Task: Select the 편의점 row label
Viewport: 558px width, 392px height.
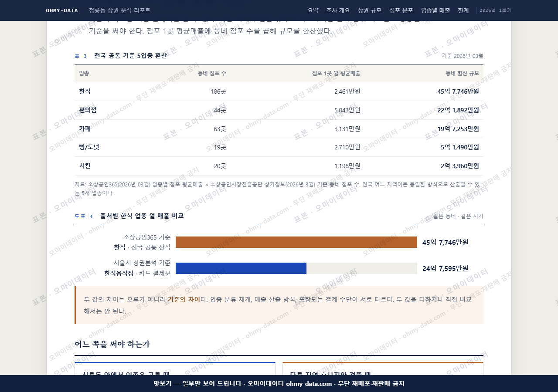Action: point(88,110)
